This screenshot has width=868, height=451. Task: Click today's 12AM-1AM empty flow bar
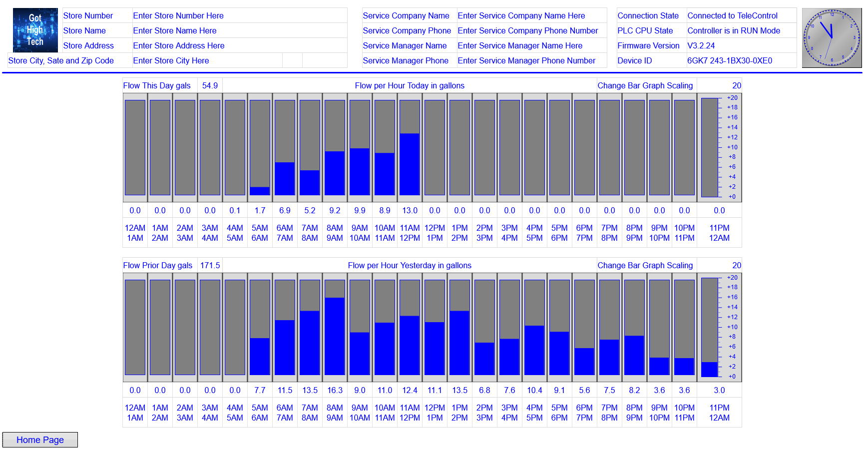135,147
